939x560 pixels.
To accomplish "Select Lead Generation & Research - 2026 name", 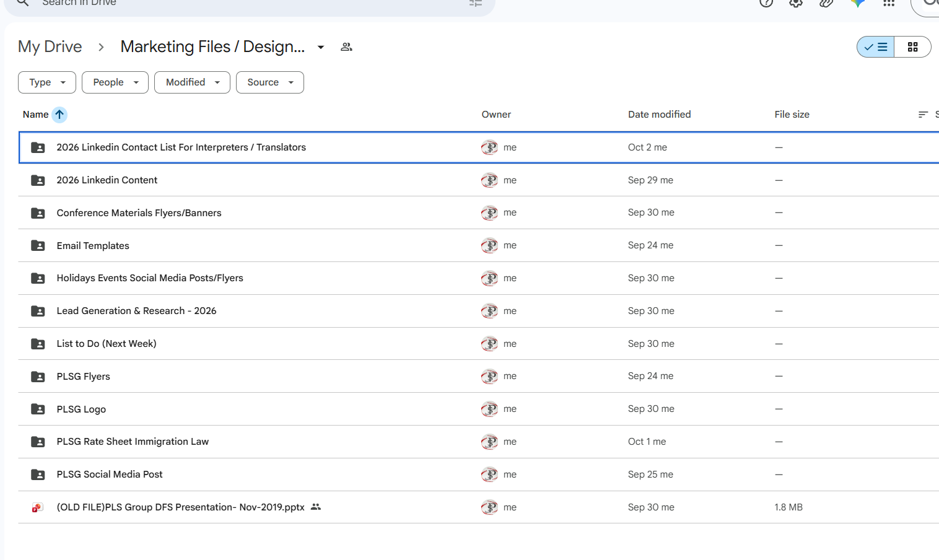I will (136, 311).
